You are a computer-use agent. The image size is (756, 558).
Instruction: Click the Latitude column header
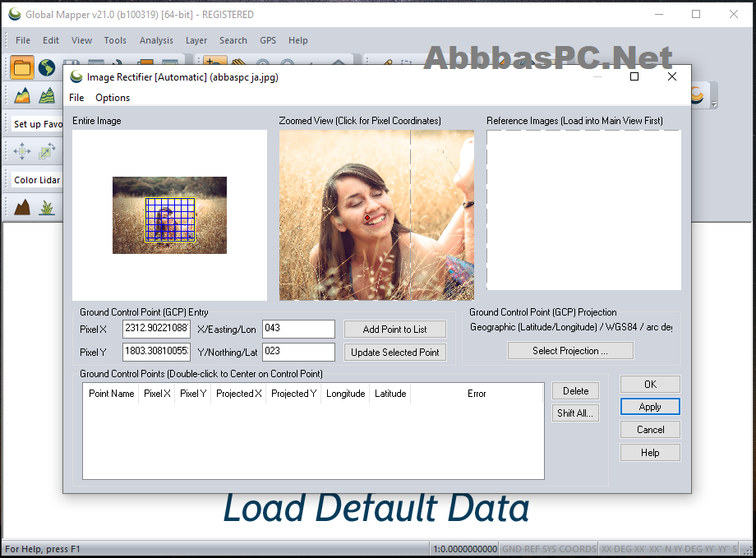(390, 394)
